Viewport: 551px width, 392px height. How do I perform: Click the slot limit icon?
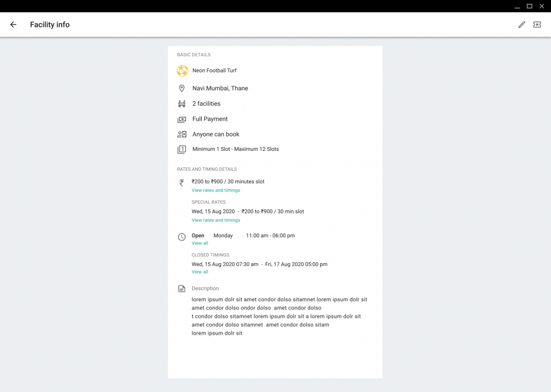[x=182, y=149]
